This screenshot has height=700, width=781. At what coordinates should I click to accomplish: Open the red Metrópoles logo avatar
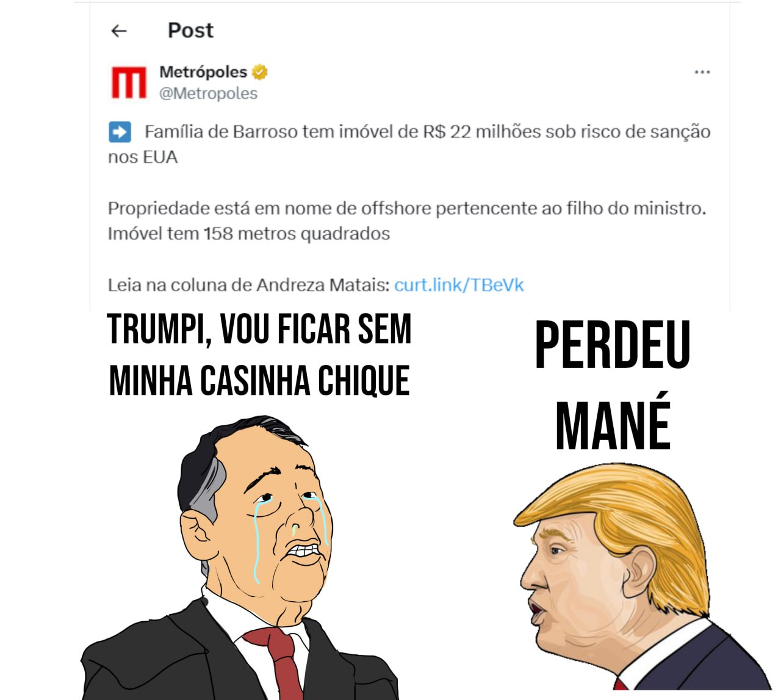129,82
